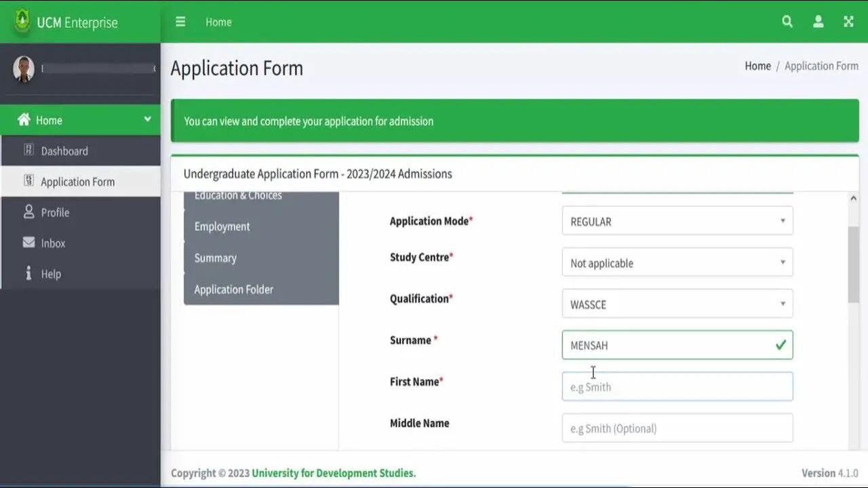Click the Home breadcrumb link
Screen dimensions: 868x488
pyautogui.click(x=757, y=66)
